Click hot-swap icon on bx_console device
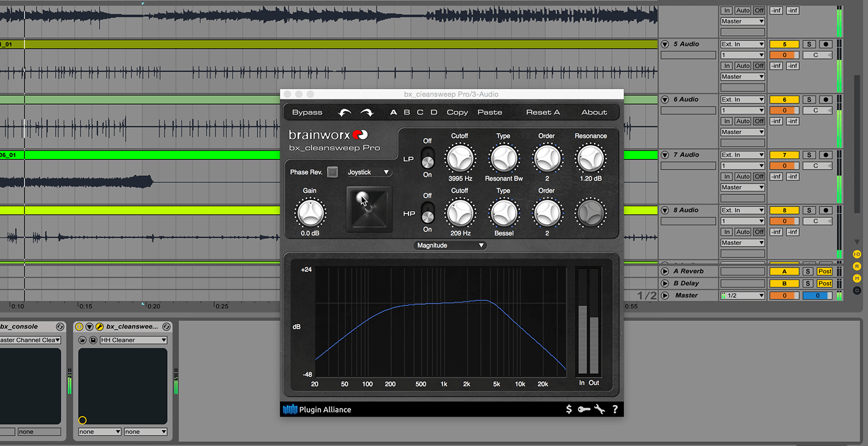868x446 pixels. pyautogui.click(x=60, y=327)
